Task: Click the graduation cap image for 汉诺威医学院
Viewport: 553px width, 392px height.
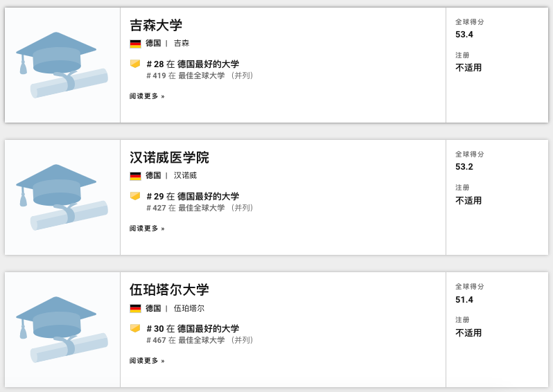Action: tap(62, 197)
